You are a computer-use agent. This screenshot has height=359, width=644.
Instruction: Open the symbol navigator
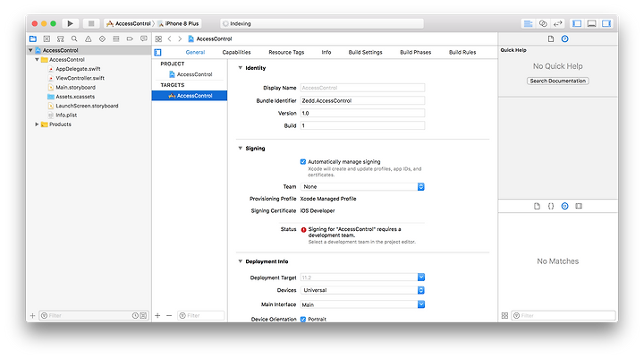point(61,38)
